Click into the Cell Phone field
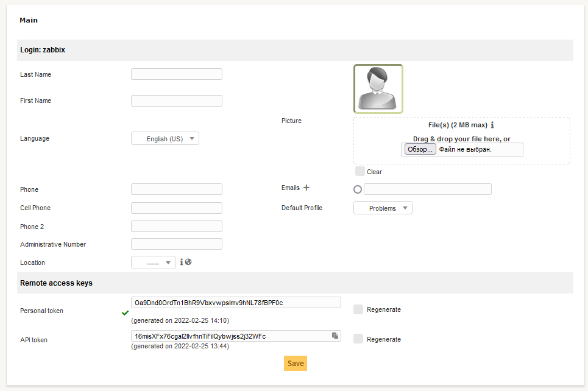Screen dimensions: 588x391 tap(177, 208)
